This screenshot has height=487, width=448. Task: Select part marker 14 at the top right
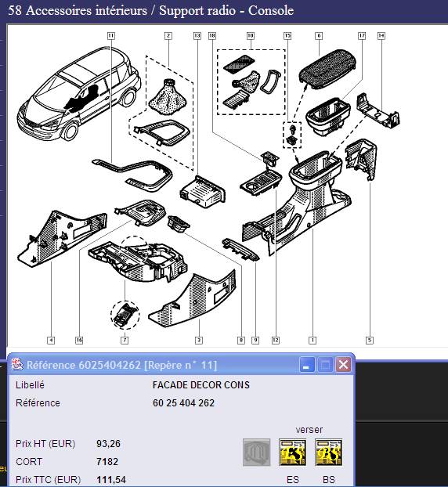pyautogui.click(x=381, y=36)
